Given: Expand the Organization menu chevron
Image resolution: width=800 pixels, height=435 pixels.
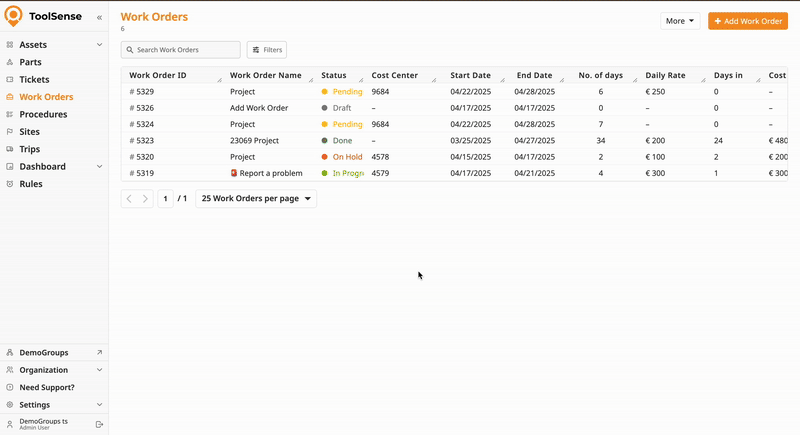Looking at the screenshot, I should tap(99, 370).
